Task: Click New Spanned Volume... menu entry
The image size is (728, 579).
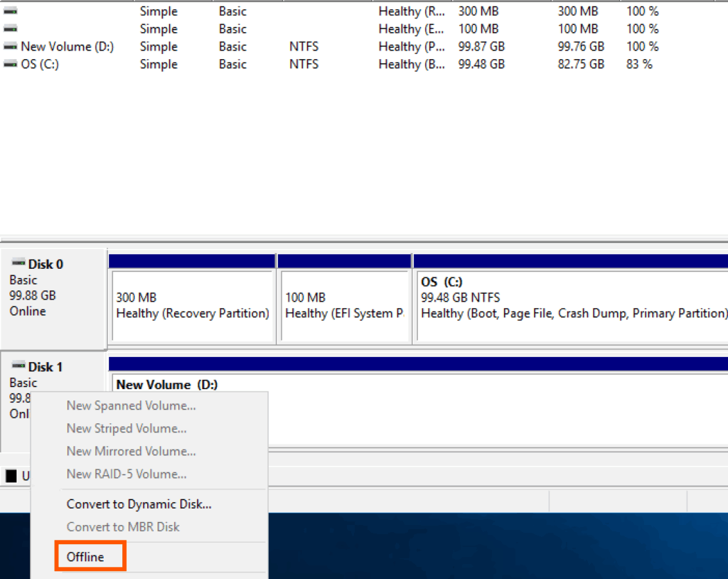Action: click(x=132, y=405)
